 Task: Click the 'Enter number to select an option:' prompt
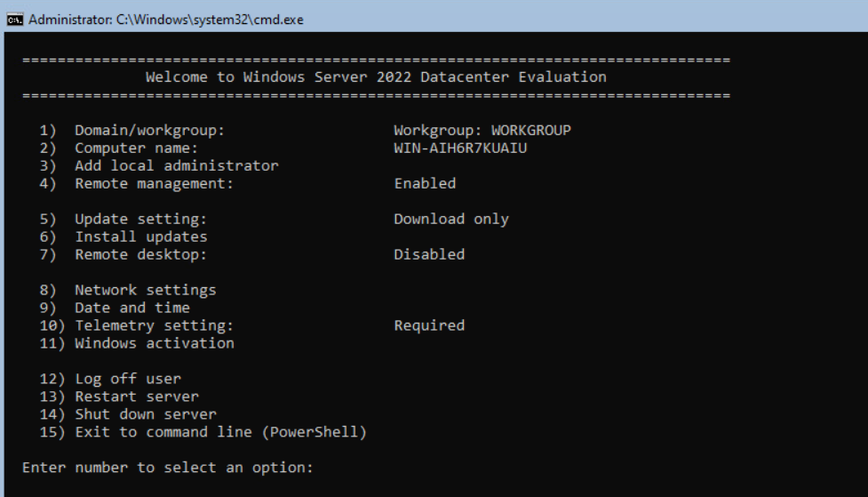pyautogui.click(x=168, y=468)
